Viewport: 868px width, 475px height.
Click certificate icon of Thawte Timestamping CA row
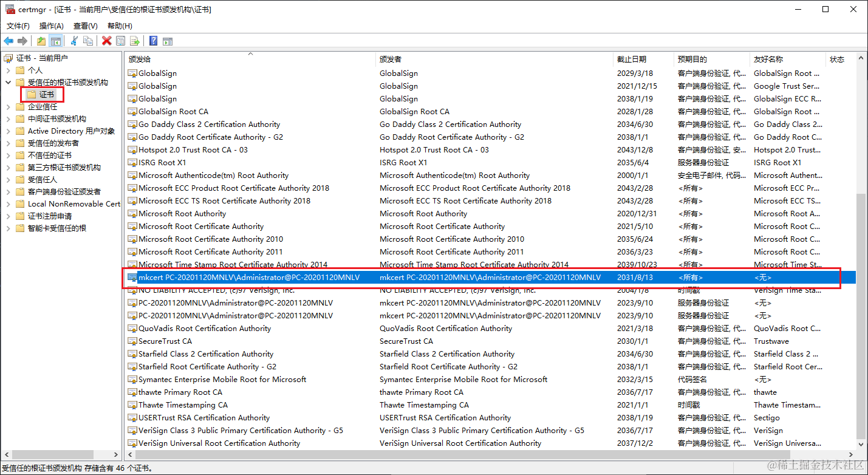132,405
